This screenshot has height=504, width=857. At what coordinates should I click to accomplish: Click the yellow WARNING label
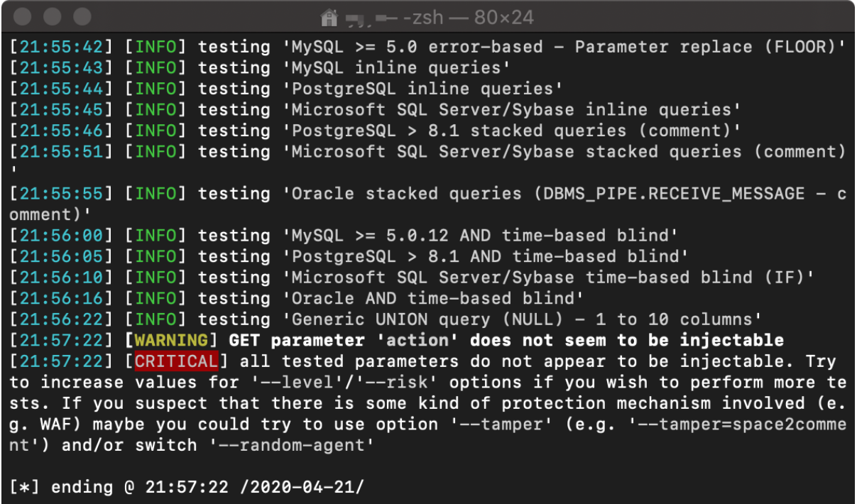(x=171, y=340)
